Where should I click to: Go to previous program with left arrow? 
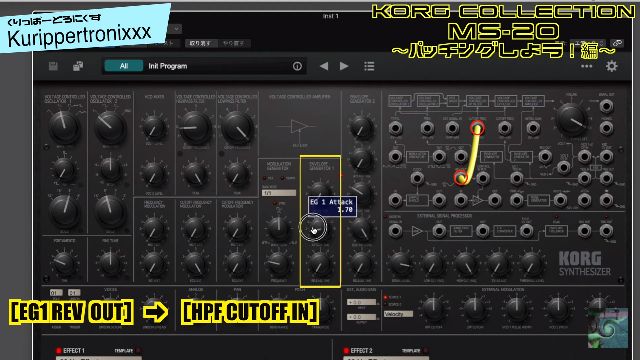(x=324, y=66)
